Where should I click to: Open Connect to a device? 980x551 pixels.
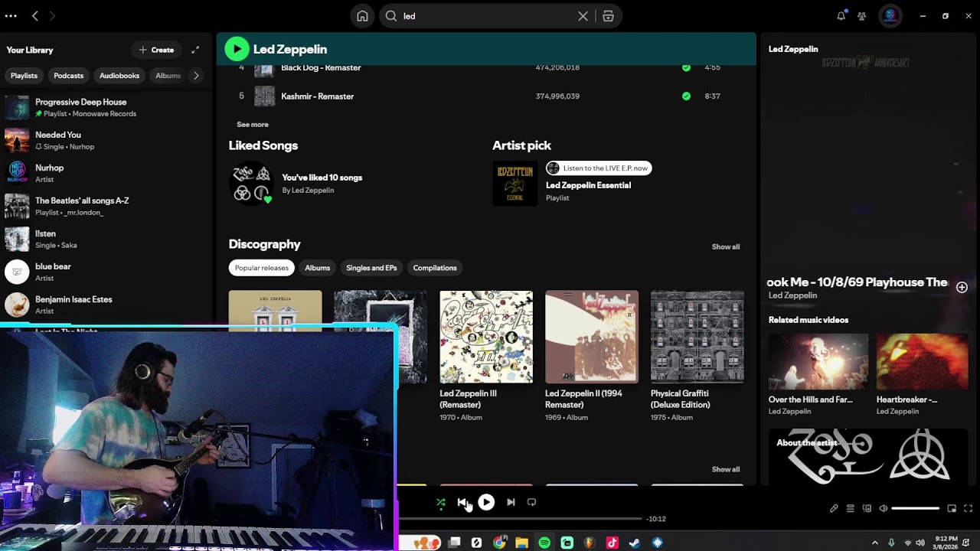(867, 508)
